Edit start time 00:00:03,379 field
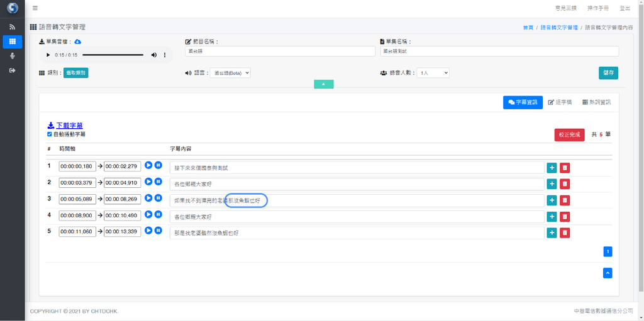Image resolution: width=644 pixels, height=321 pixels. [77, 183]
